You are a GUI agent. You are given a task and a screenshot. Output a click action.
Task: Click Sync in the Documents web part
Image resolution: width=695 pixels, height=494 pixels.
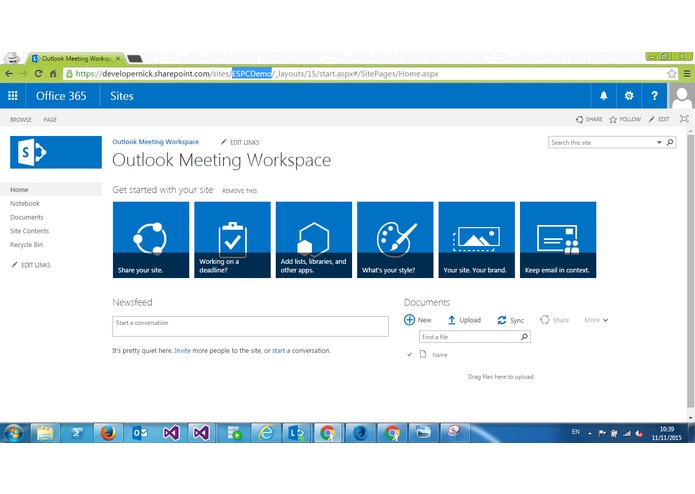[x=511, y=320]
